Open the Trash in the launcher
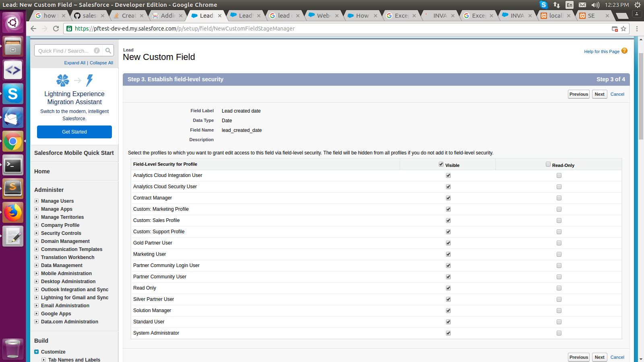The height and width of the screenshot is (362, 644). (13, 348)
